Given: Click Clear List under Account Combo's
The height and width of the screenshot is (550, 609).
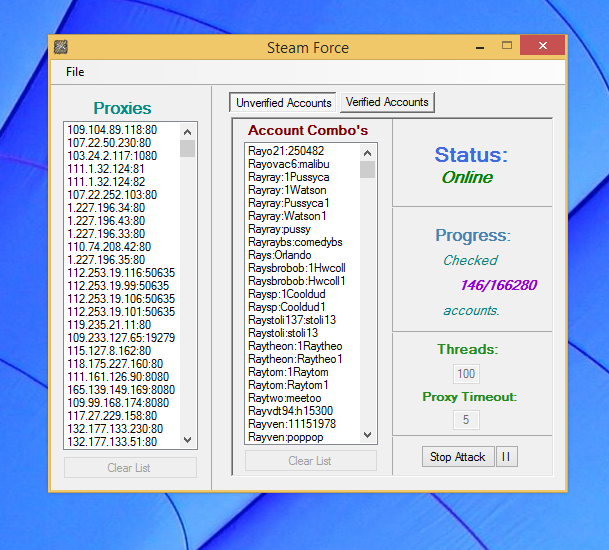Looking at the screenshot, I should point(310,461).
